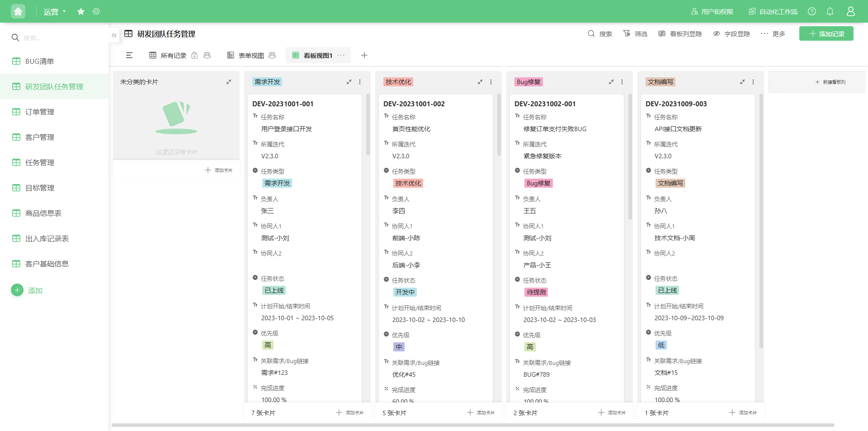868x431 pixels.
Task: Open the 运营 workspace dropdown
Action: 55,12
